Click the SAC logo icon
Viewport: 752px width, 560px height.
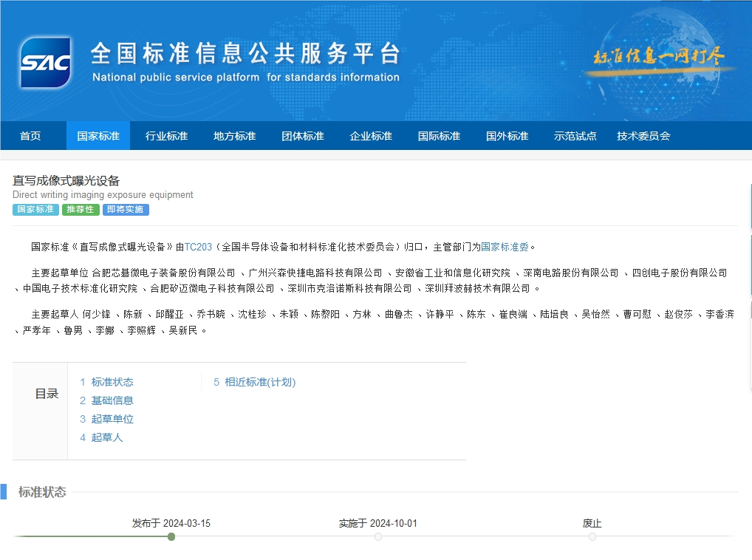click(x=46, y=63)
